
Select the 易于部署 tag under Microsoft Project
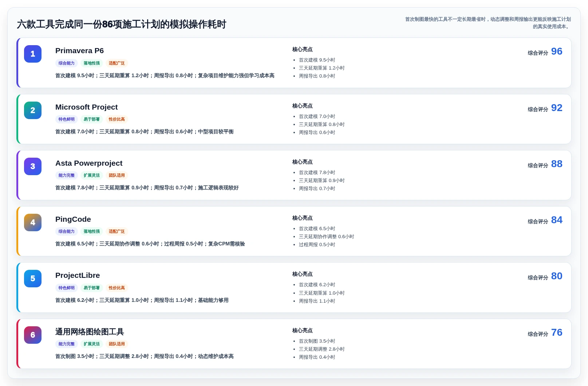tap(92, 119)
